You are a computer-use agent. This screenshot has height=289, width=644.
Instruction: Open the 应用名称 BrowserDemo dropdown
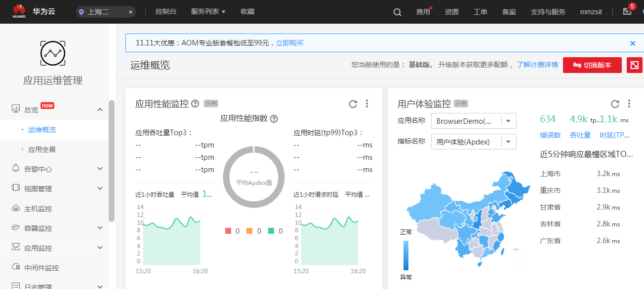(473, 121)
